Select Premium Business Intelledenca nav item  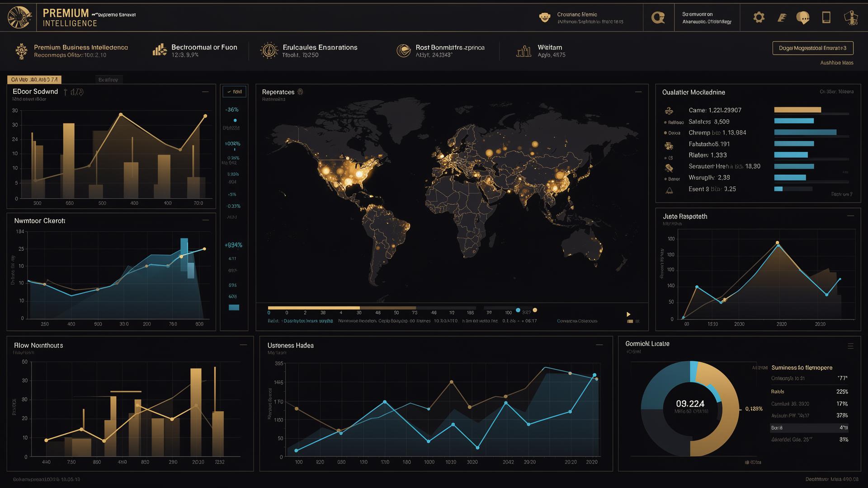[71, 51]
